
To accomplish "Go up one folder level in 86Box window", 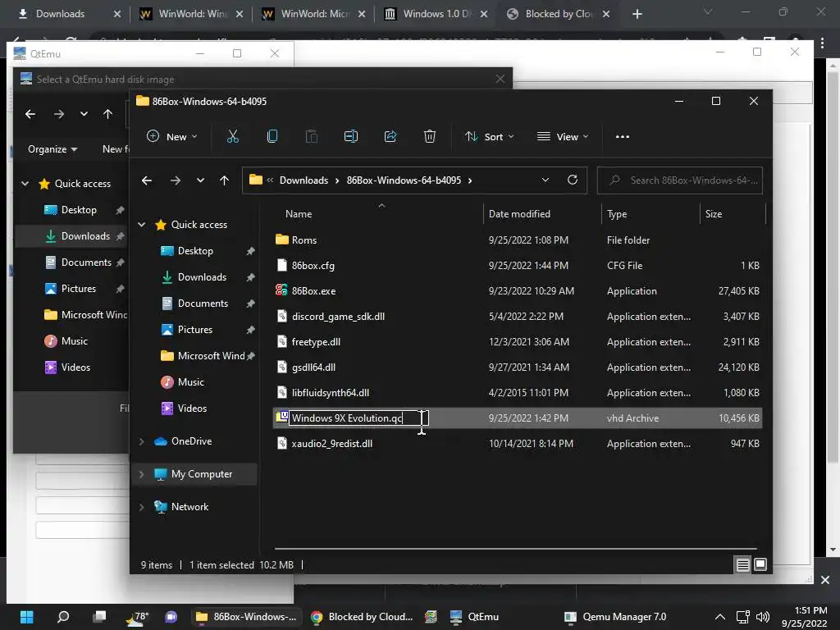I will (224, 180).
